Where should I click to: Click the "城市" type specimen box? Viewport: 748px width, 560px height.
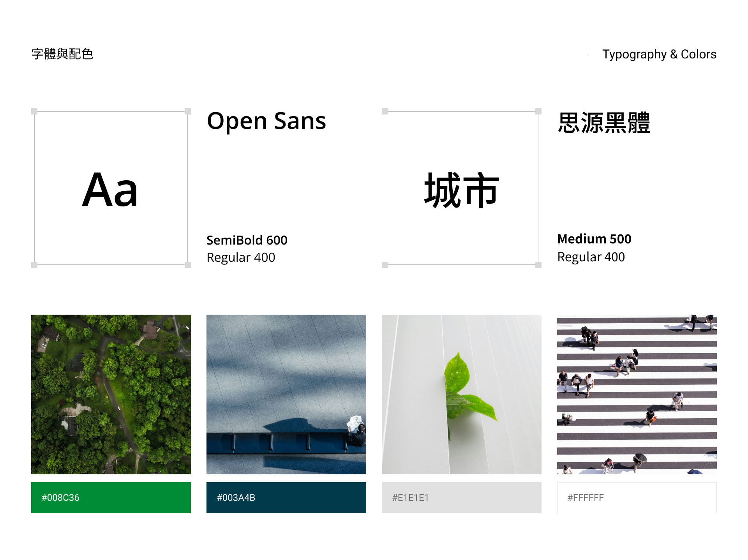pyautogui.click(x=462, y=188)
